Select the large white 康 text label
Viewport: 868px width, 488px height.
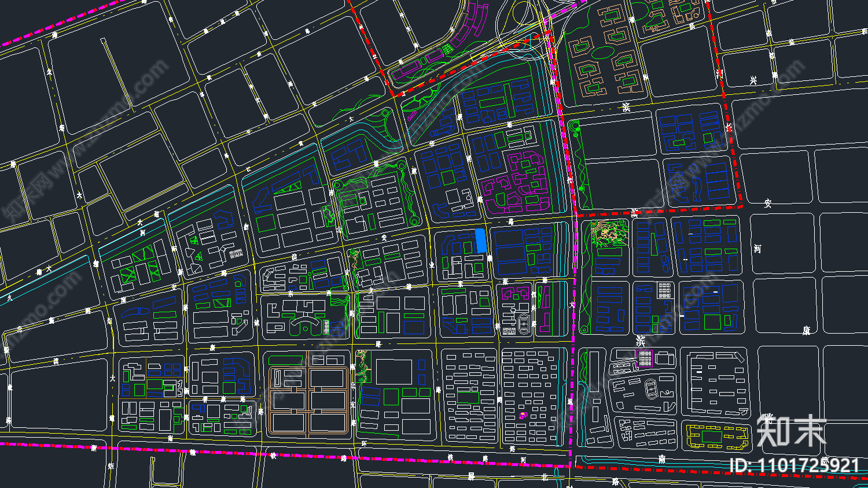click(806, 330)
